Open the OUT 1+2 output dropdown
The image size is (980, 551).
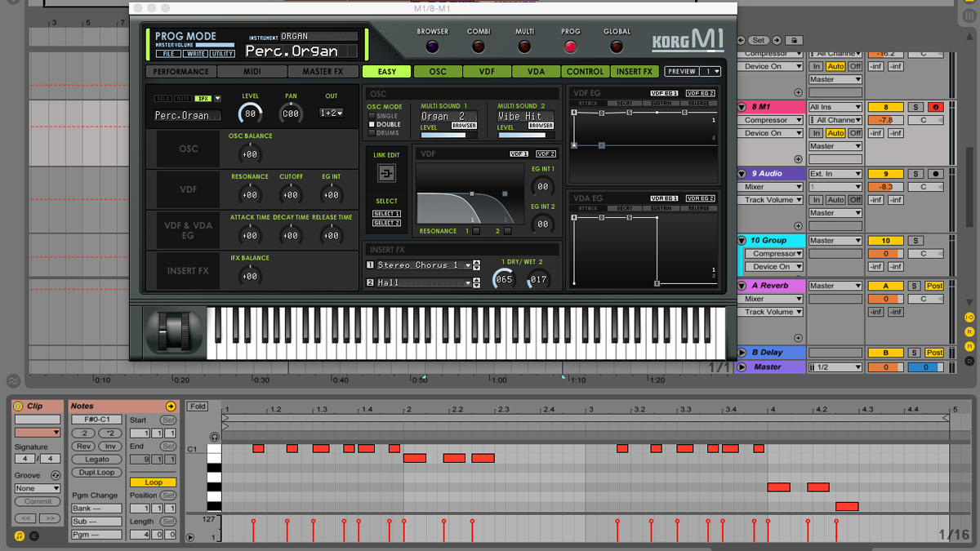pyautogui.click(x=331, y=113)
